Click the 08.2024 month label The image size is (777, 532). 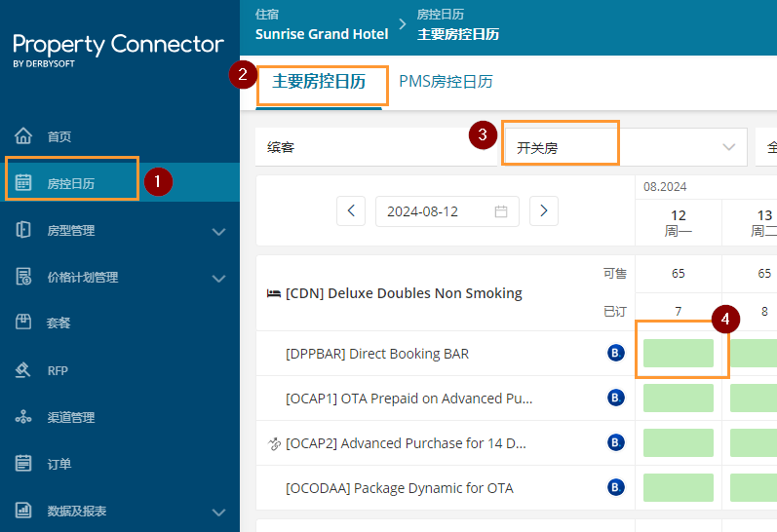coord(665,187)
